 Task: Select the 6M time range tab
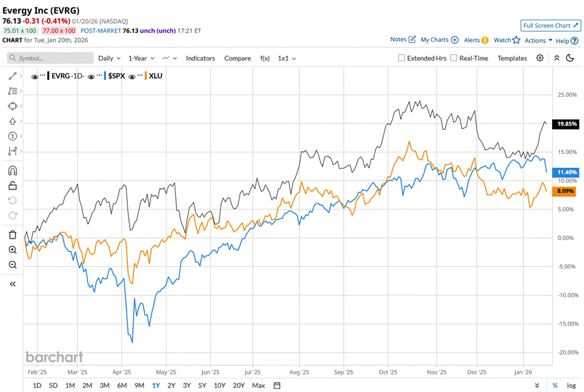[122, 385]
